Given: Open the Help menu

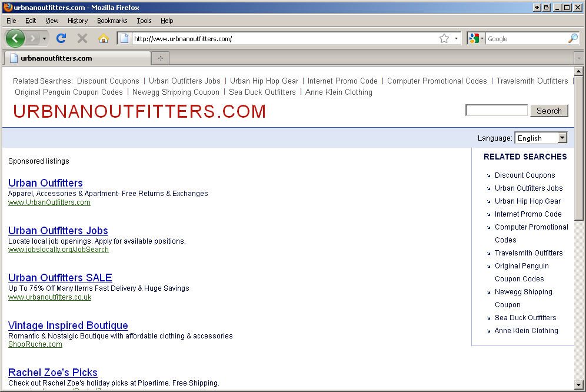Looking at the screenshot, I should click(167, 21).
